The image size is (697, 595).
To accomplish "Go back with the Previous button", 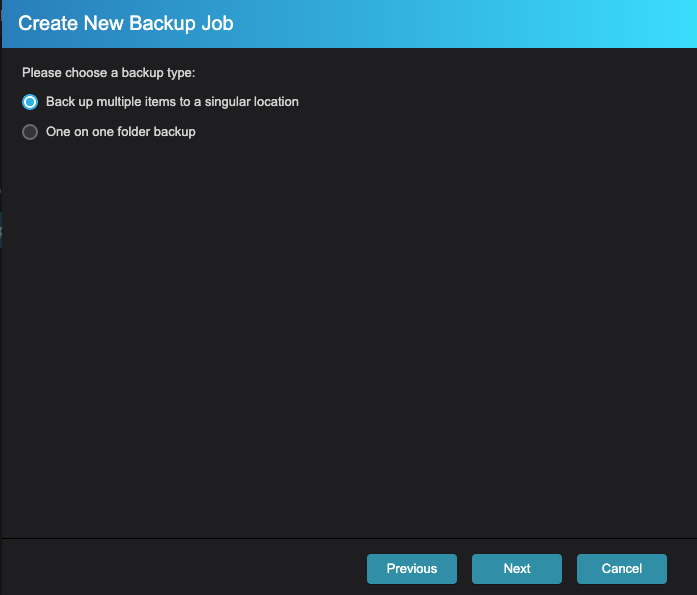I will click(412, 569).
